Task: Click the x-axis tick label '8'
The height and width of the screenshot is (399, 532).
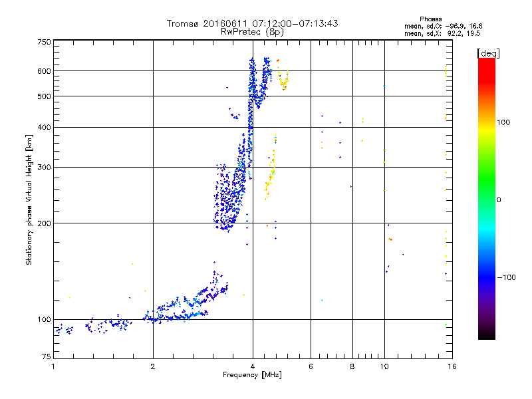Action: click(x=352, y=366)
